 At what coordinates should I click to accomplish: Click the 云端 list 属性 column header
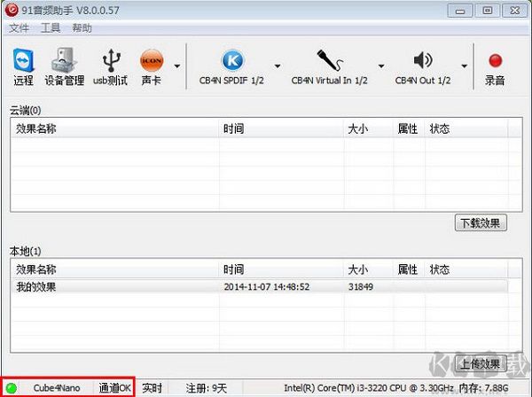point(409,128)
